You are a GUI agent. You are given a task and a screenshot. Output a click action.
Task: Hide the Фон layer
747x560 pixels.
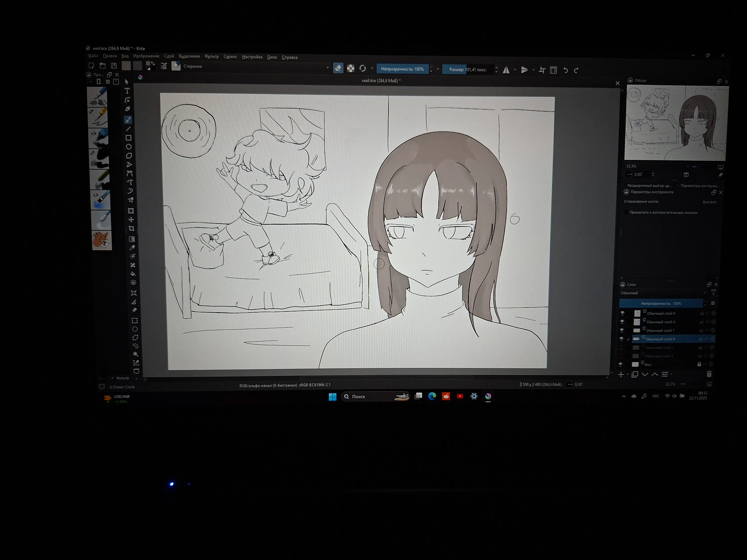point(620,364)
